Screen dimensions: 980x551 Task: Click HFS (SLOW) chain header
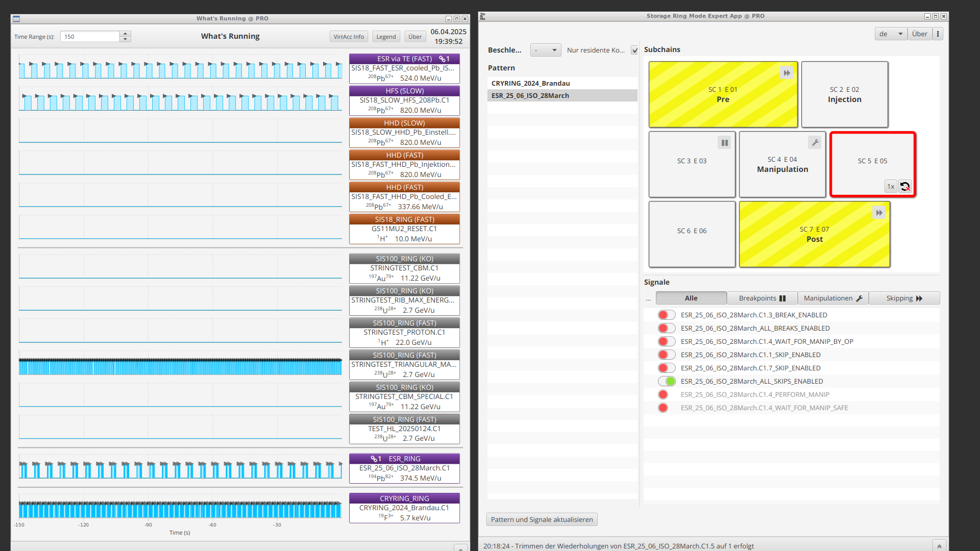[x=404, y=91]
